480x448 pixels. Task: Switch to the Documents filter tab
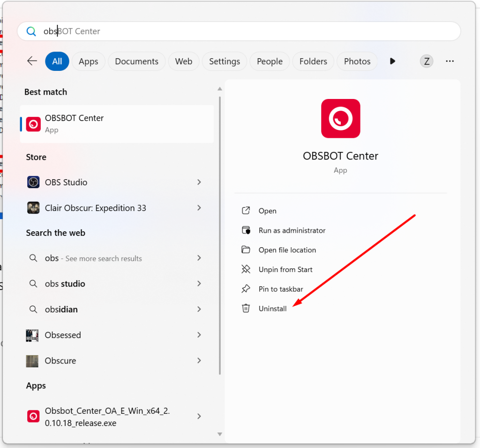[136, 61]
